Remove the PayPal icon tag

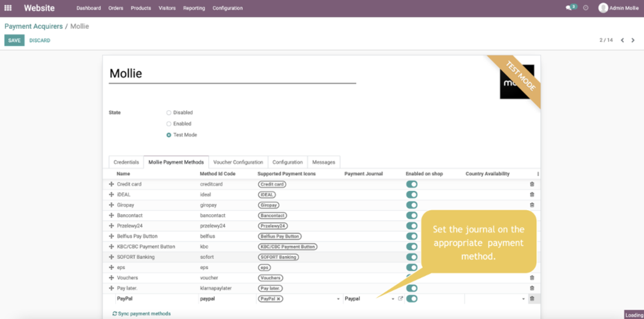[279, 299]
